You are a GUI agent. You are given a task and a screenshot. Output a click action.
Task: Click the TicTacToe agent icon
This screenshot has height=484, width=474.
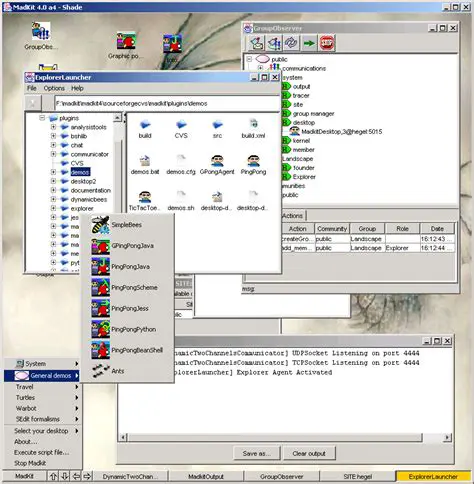coord(145,197)
